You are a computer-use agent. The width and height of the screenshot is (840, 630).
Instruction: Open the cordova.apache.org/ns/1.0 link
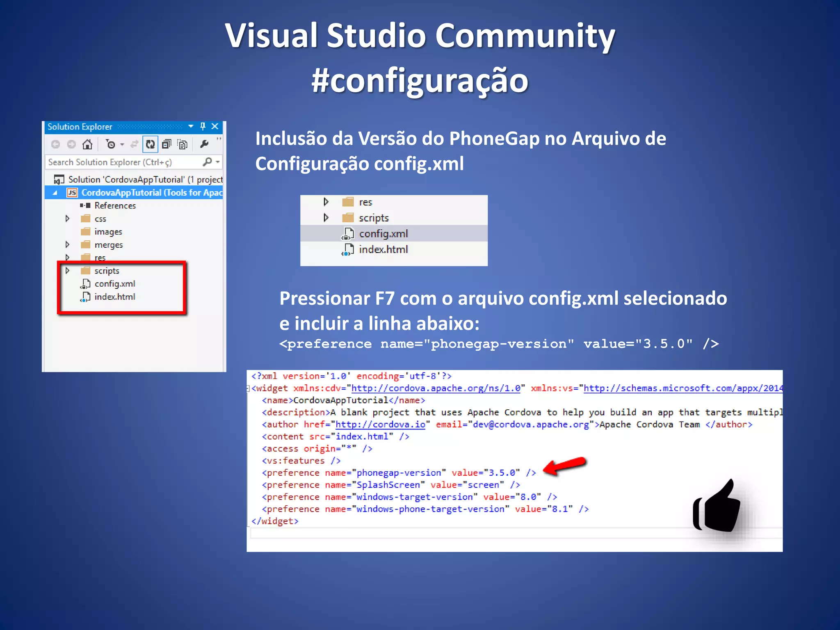(436, 388)
